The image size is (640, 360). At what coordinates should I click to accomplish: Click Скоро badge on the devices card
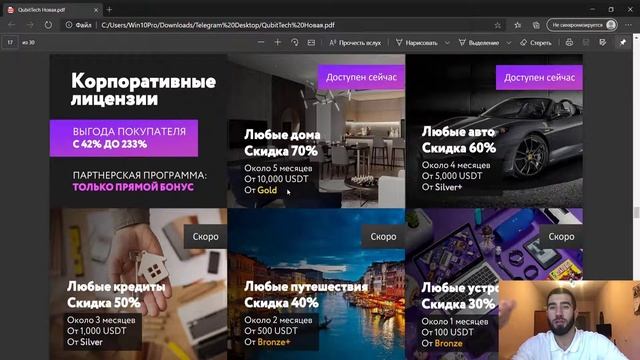[561, 236]
